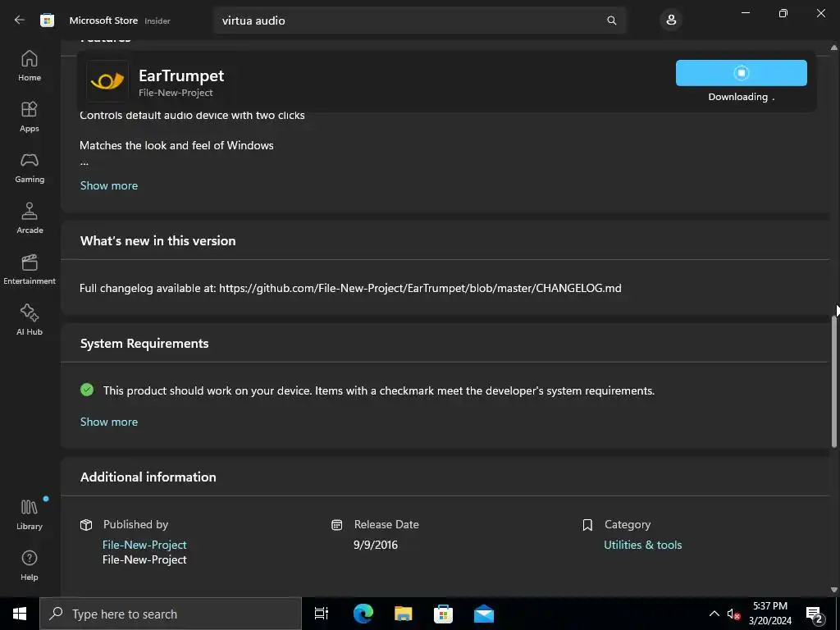Click the EarTrumpet horn app icon
The height and width of the screenshot is (630, 840).
pyautogui.click(x=107, y=81)
